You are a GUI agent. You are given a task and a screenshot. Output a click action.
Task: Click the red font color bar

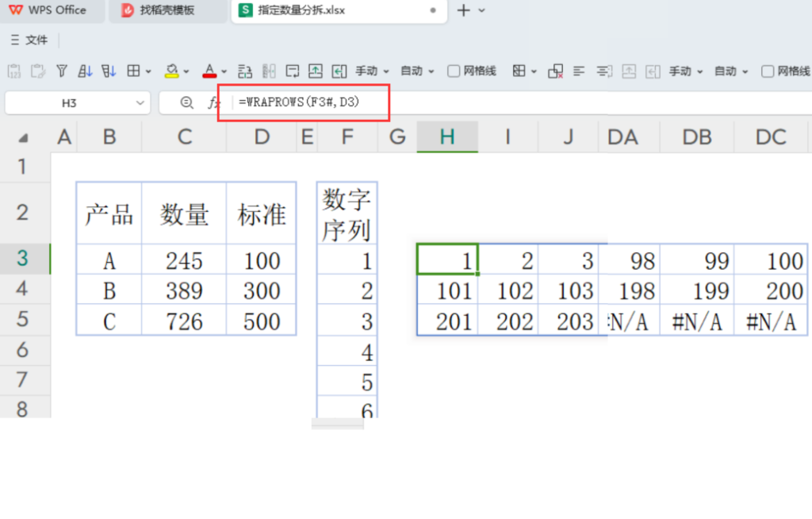point(209,76)
